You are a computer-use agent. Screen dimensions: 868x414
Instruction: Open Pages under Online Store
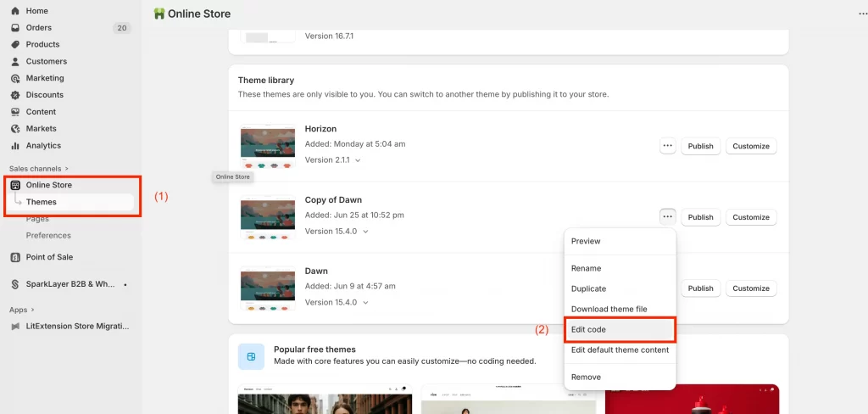click(37, 219)
